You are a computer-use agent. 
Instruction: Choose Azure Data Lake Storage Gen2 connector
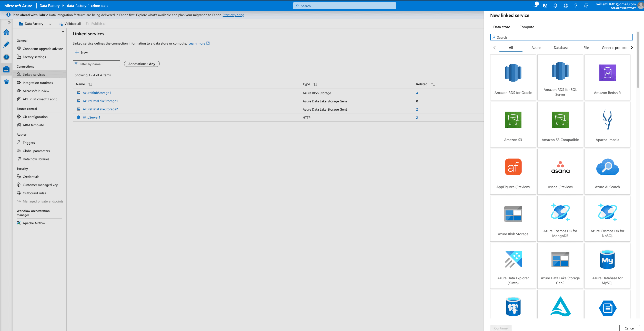click(560, 266)
